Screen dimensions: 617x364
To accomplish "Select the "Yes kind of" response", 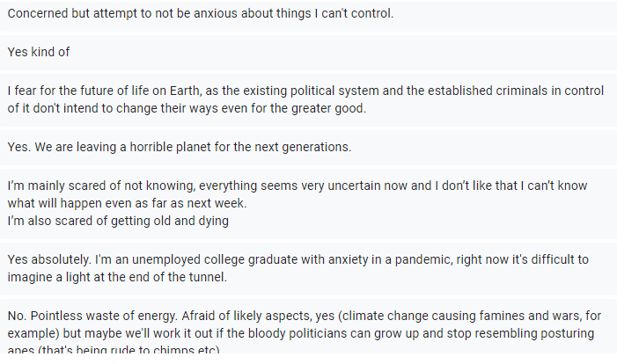I will click(39, 52).
